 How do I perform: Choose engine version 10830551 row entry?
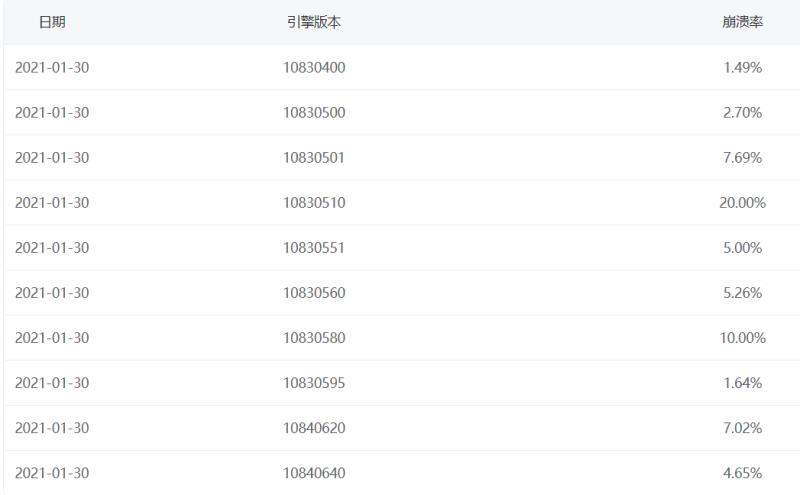(x=314, y=248)
